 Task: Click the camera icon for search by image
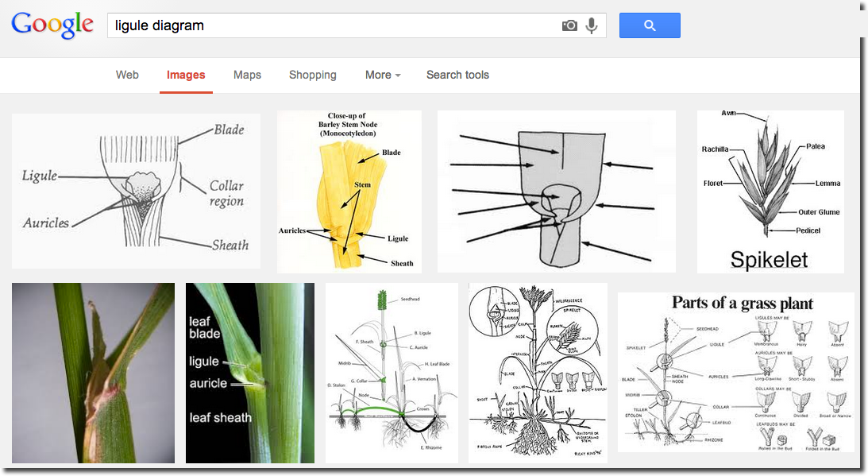(x=569, y=25)
